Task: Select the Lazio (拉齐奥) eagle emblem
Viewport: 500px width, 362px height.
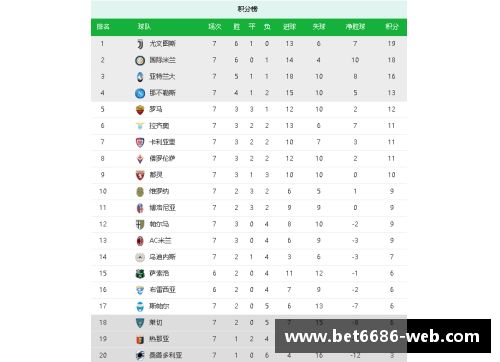Action: (140, 126)
